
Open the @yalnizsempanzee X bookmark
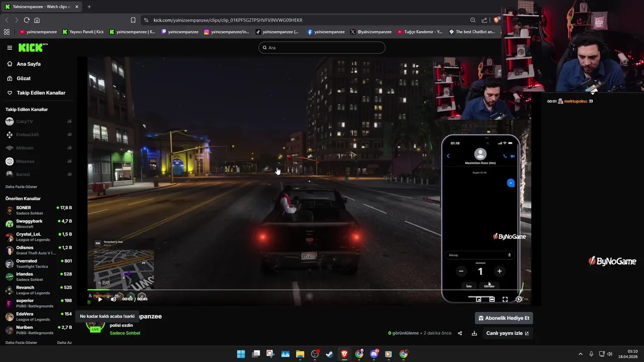tap(370, 32)
